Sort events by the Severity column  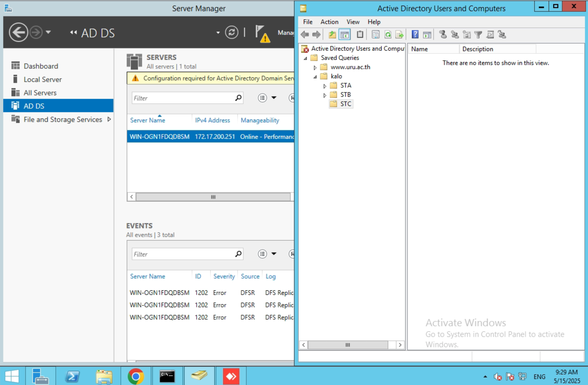coord(224,276)
